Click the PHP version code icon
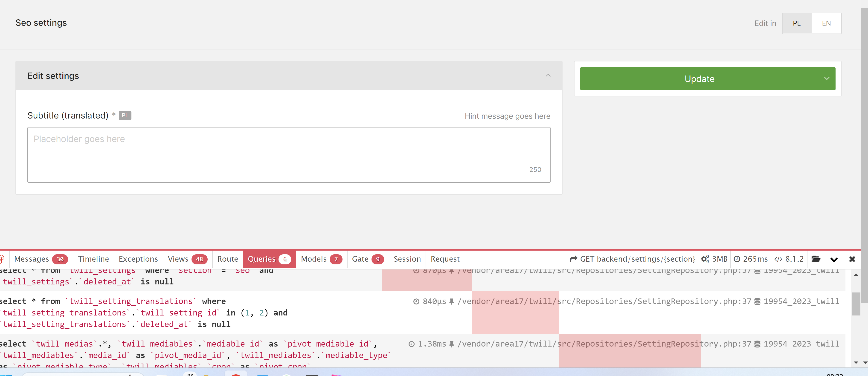The image size is (868, 376). tap(778, 259)
